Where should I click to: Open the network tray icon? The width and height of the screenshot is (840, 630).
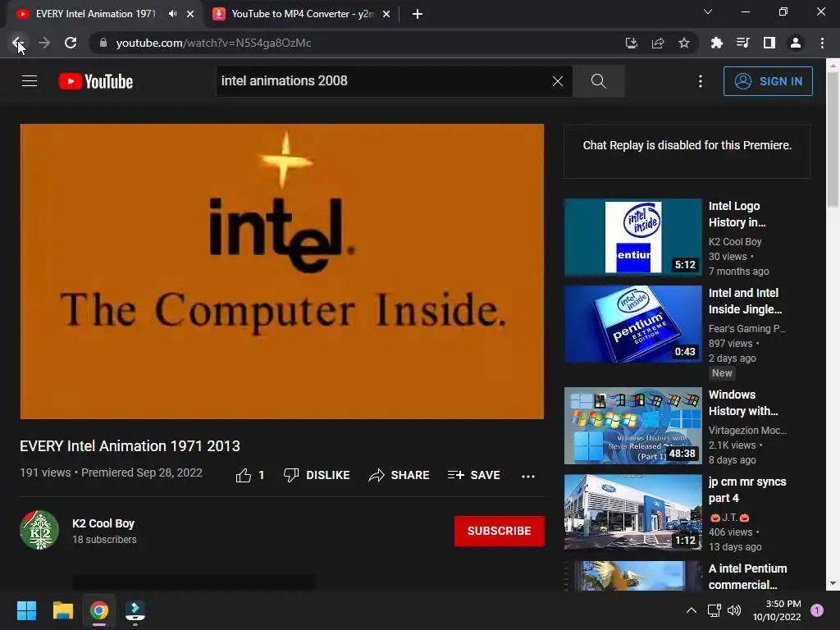pyautogui.click(x=714, y=610)
